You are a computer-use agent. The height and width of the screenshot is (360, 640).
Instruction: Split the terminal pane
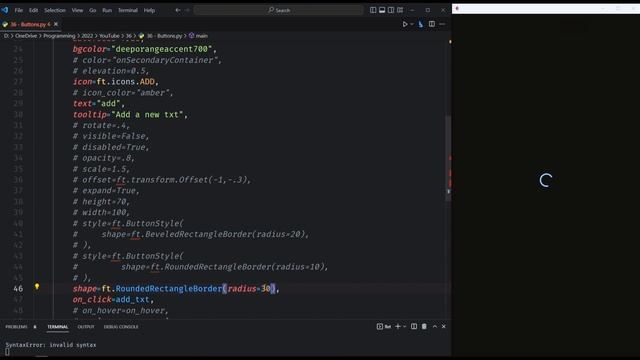point(414,327)
